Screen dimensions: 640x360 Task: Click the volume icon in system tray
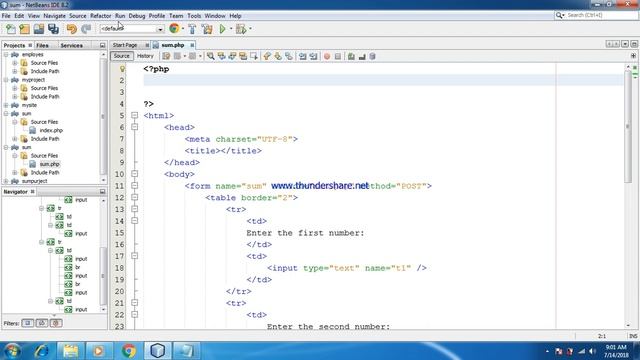593,351
